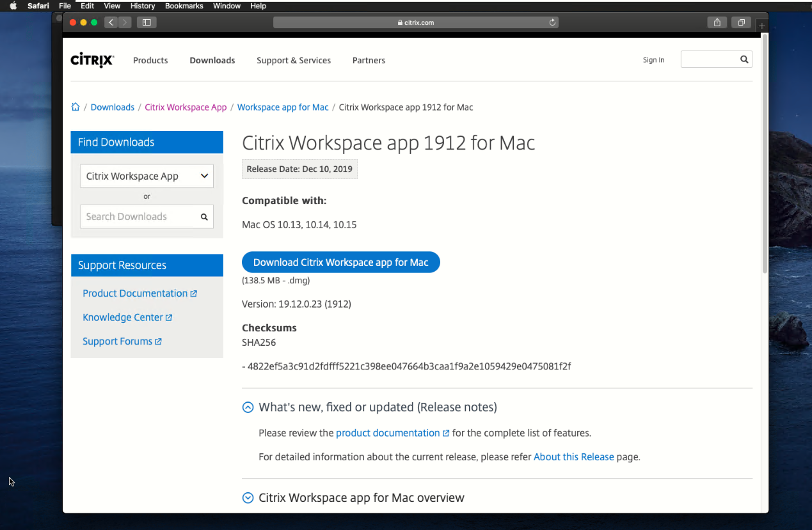Click the Safari address bar citrix.com
The width and height of the screenshot is (812, 530).
pyautogui.click(x=416, y=22)
